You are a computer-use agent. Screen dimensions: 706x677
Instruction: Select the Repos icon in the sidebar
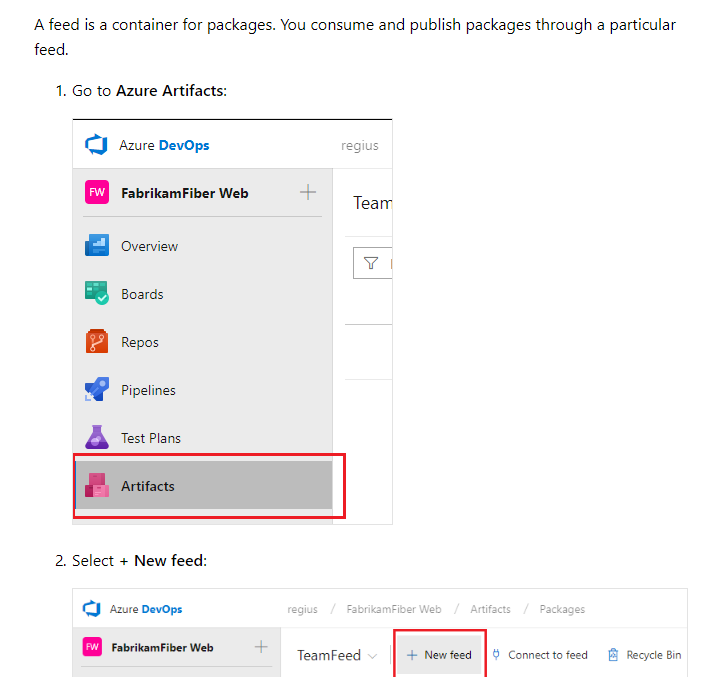96,342
